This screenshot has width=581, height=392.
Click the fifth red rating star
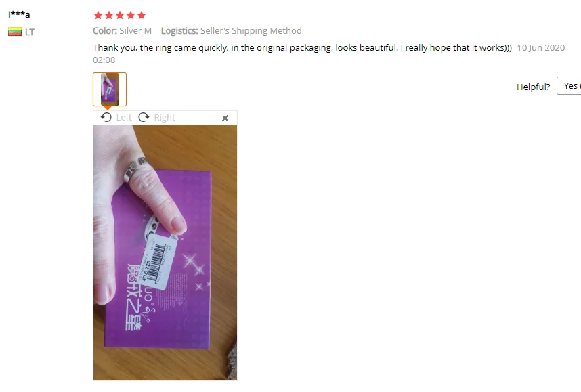click(x=141, y=15)
